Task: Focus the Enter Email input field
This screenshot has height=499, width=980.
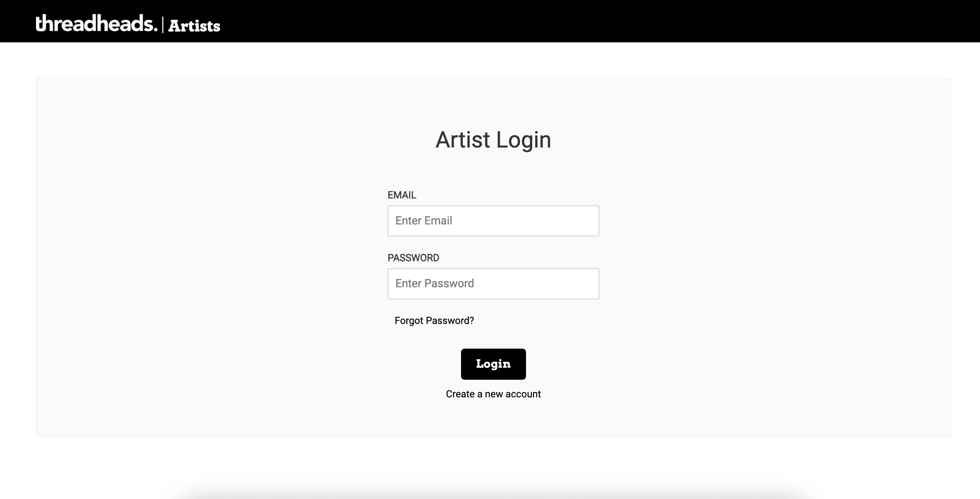Action: tap(493, 221)
